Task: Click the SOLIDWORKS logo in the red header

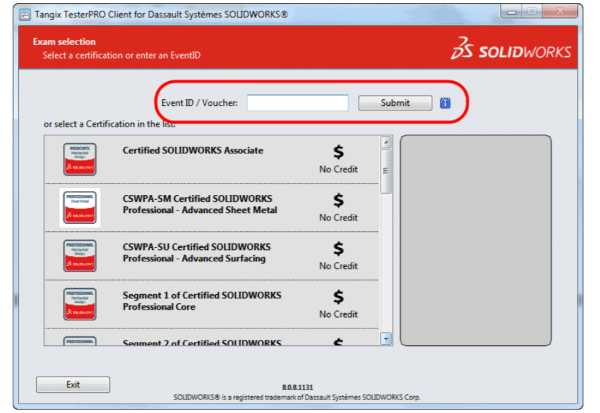Action: (x=511, y=49)
